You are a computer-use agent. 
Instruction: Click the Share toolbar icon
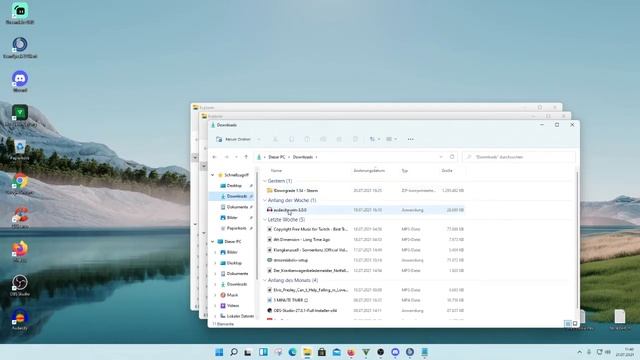[x=339, y=139]
